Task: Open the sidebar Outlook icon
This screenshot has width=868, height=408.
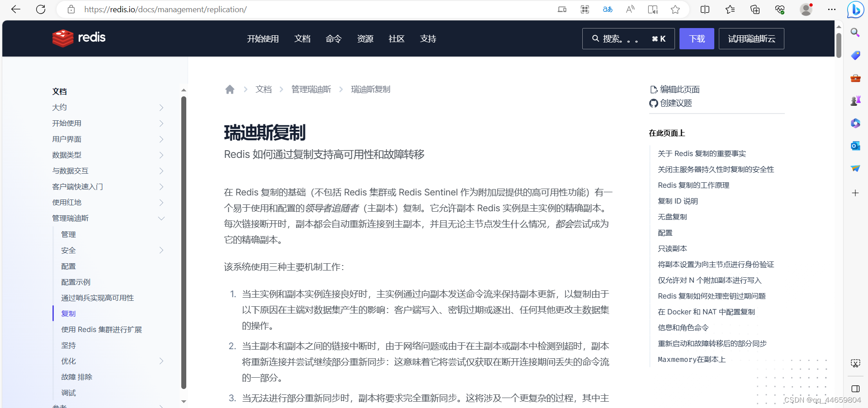Action: click(x=855, y=146)
